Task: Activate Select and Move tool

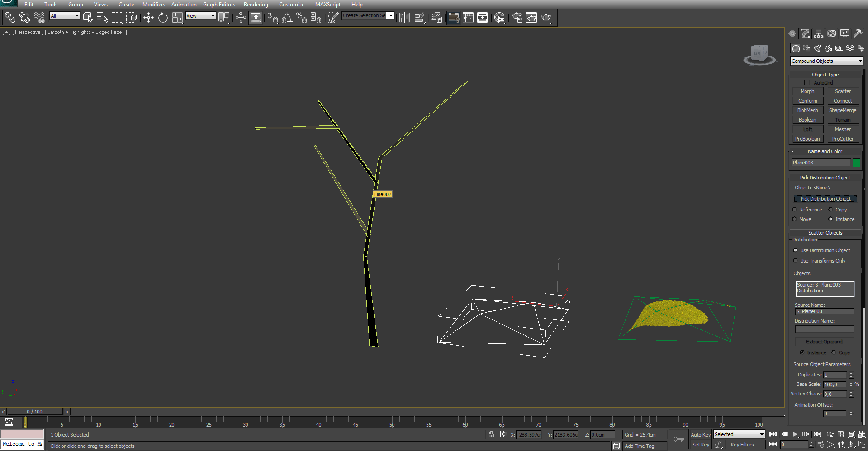Action: (x=148, y=18)
